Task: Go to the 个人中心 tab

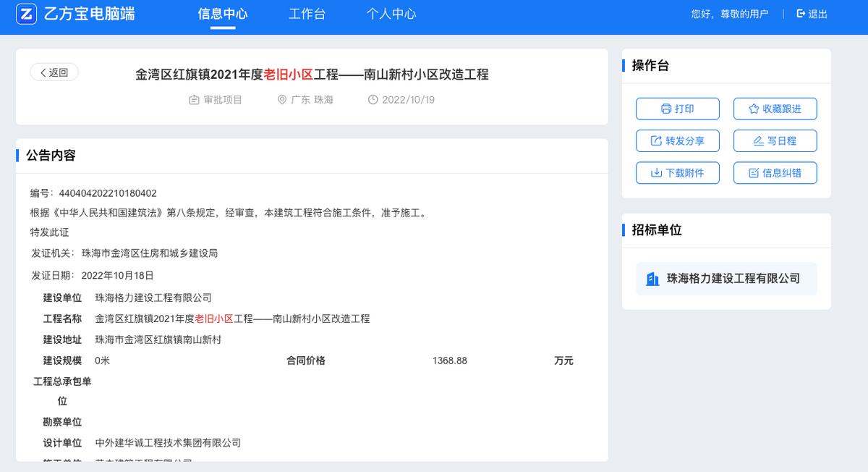Action: tap(391, 14)
